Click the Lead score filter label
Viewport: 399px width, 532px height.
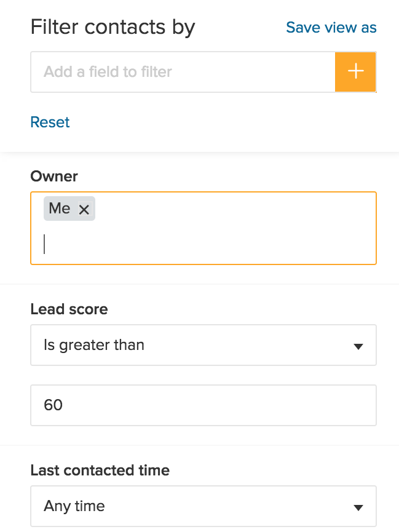pyautogui.click(x=69, y=309)
